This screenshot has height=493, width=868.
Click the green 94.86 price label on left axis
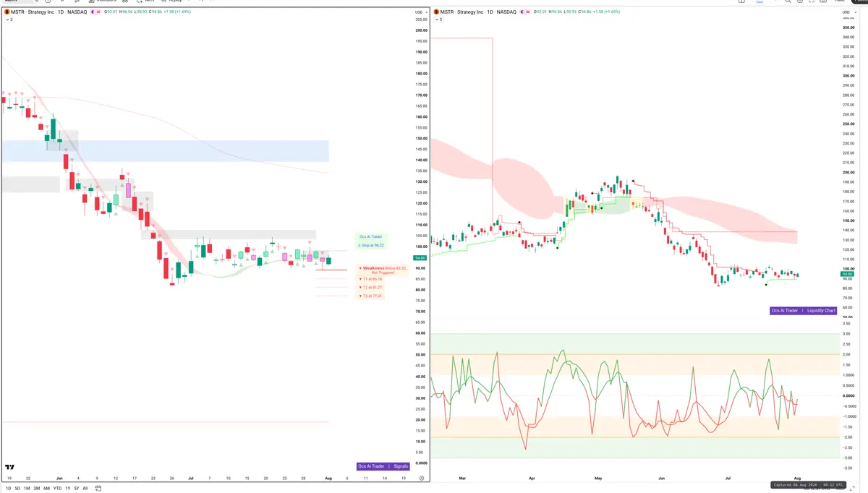tap(420, 257)
